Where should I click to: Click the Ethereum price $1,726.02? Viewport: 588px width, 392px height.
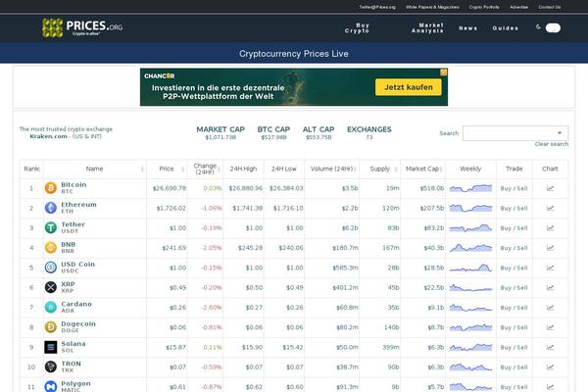171,208
